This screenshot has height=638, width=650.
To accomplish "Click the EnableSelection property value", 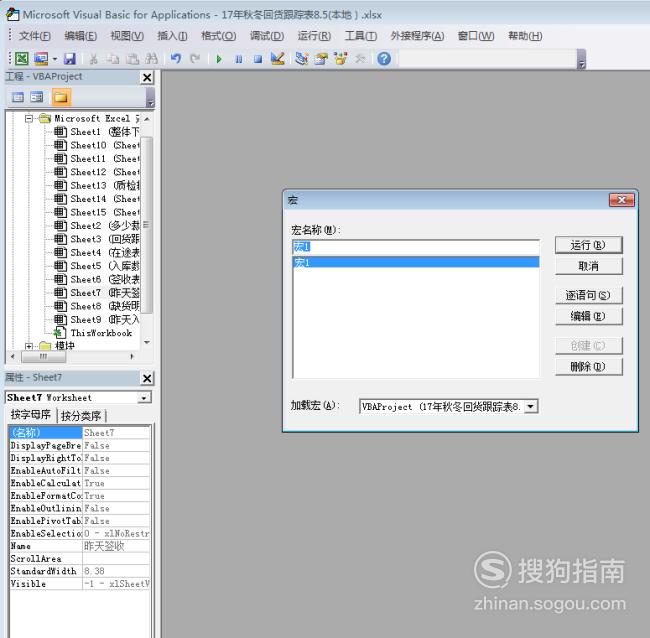I will pos(116,534).
